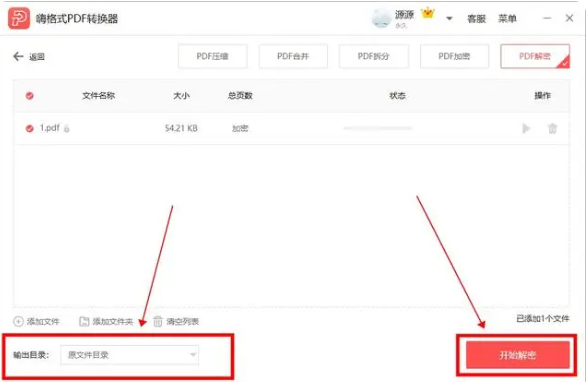586x382 pixels.
Task: Click the 1.pdf progress bar
Action: pos(377,128)
